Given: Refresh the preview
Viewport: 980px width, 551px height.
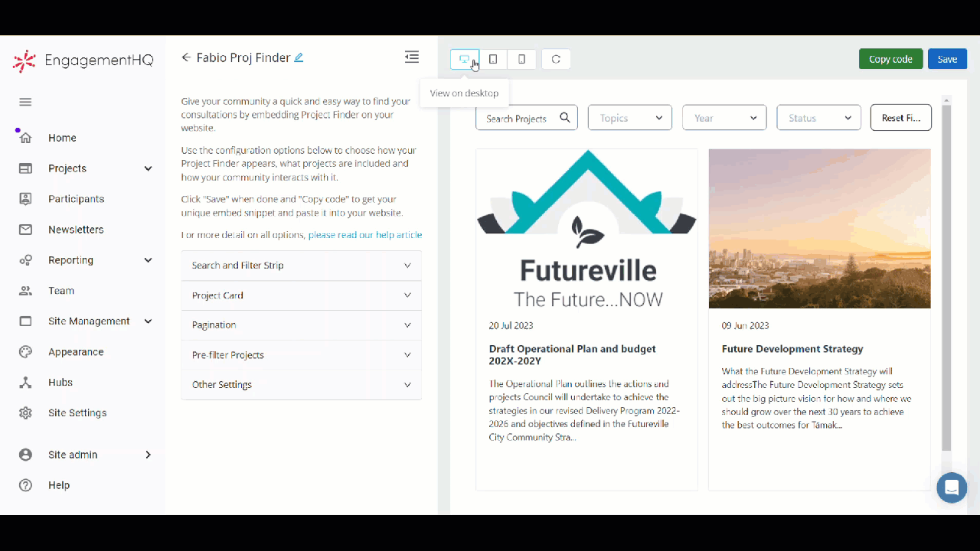Looking at the screenshot, I should coord(556,59).
